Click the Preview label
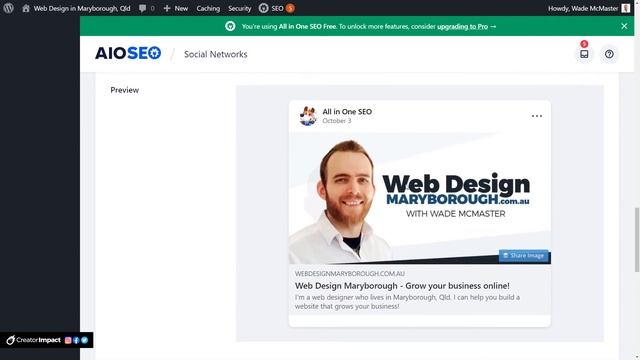Viewport: 640px width, 360px height. click(124, 90)
